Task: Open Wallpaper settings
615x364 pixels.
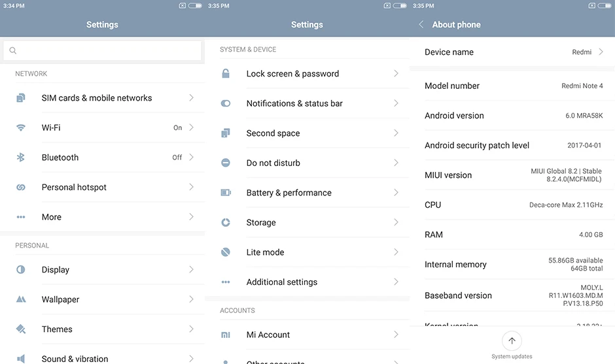Action: point(102,299)
